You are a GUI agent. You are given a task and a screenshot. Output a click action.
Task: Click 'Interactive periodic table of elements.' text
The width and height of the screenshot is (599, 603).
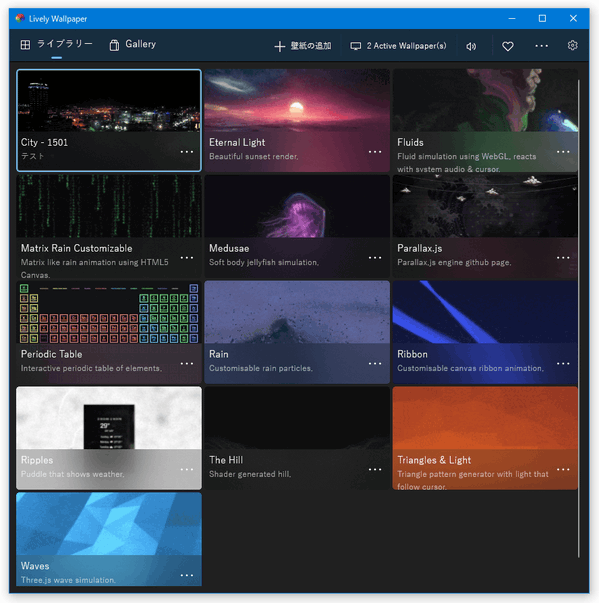[91, 368]
